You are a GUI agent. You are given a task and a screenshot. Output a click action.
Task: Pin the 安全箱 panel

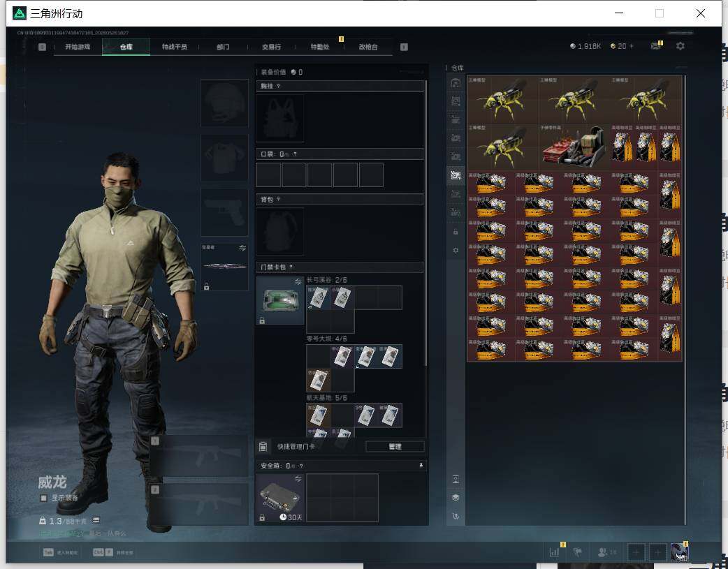coord(421,466)
